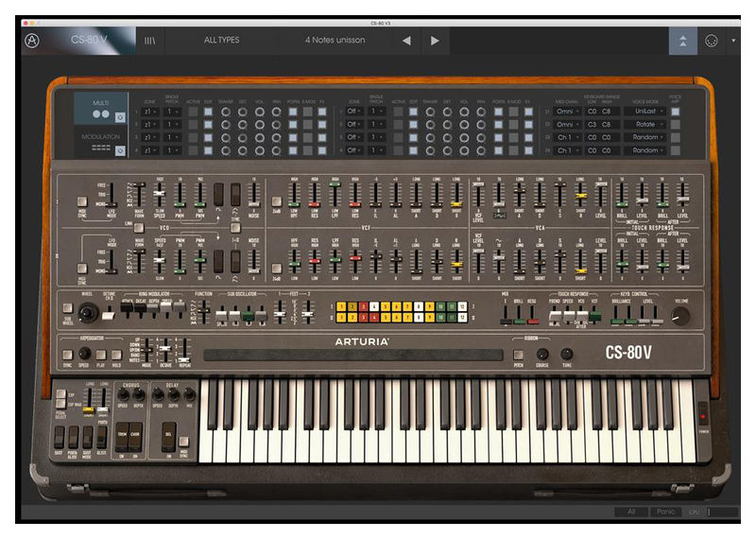The image size is (756, 539).
Task: Toggle the chorus TREM rocker switch
Action: pos(123,437)
